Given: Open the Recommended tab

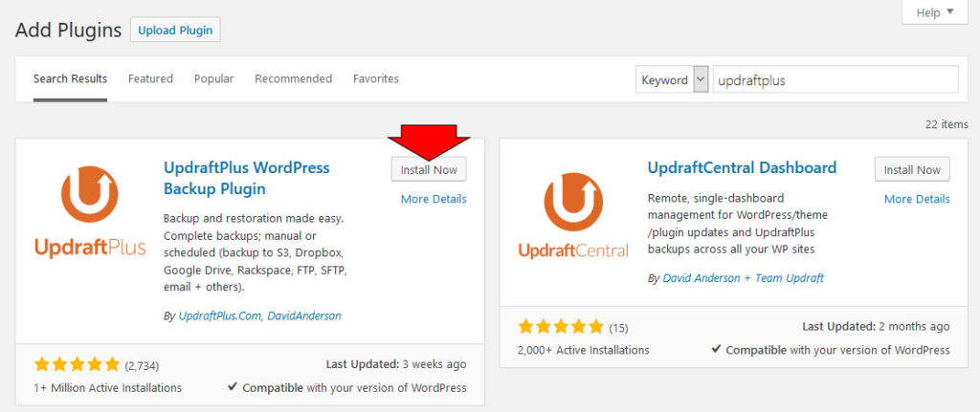Looking at the screenshot, I should pyautogui.click(x=293, y=78).
